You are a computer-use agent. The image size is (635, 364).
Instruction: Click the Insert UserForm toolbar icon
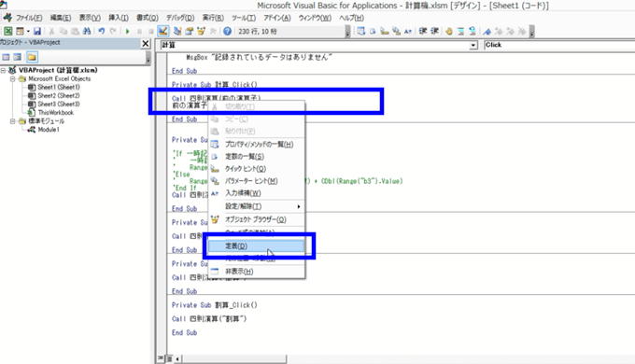[20, 31]
